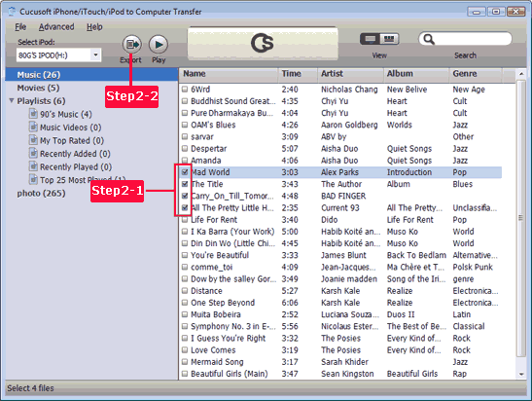Open the Music Videos playlist icon
The image size is (532, 401).
33,127
